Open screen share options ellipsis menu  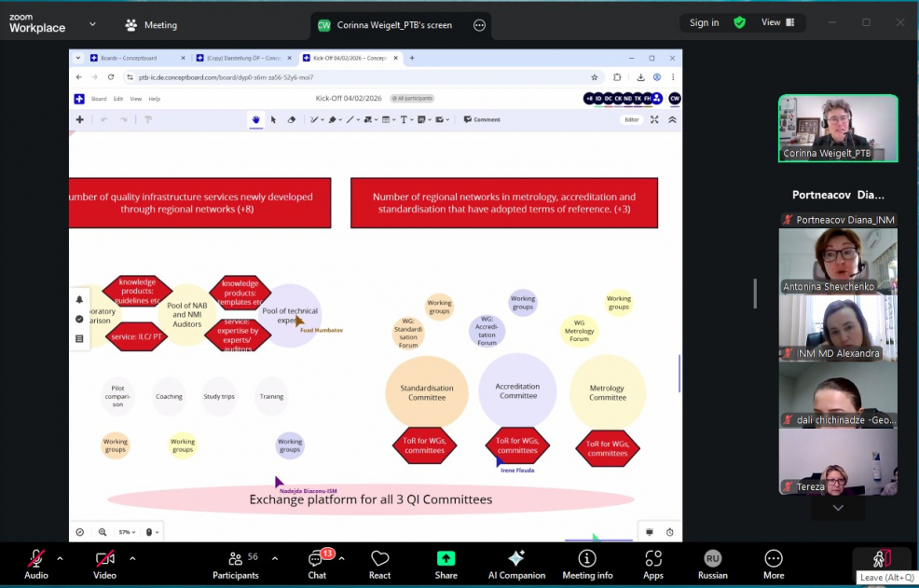(479, 25)
